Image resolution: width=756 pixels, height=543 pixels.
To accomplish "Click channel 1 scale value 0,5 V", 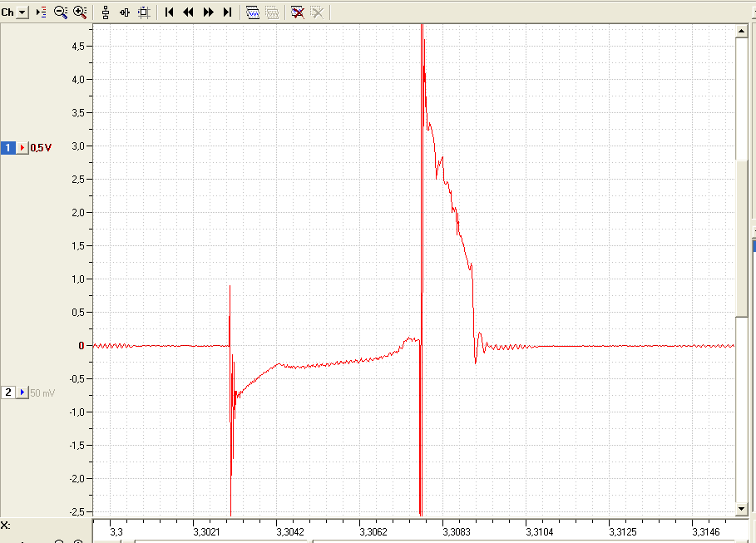I will 41,148.
